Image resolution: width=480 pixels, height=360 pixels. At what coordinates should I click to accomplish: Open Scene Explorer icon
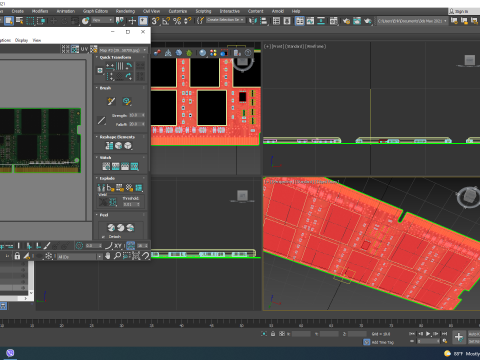(x=276, y=21)
